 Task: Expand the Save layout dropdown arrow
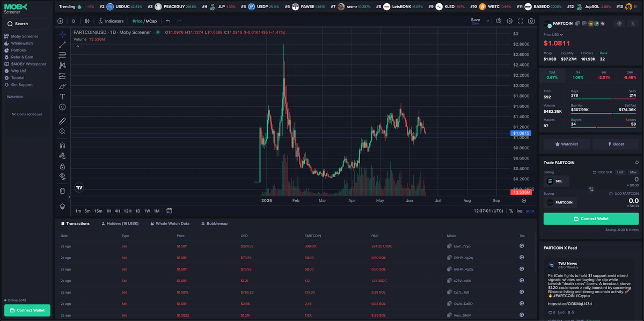488,21
